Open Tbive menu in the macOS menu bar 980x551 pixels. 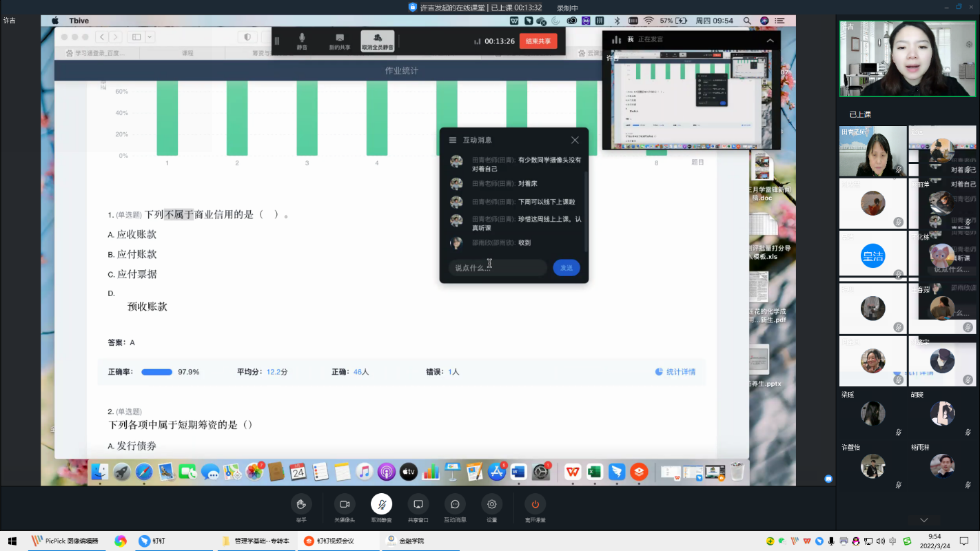(79, 21)
